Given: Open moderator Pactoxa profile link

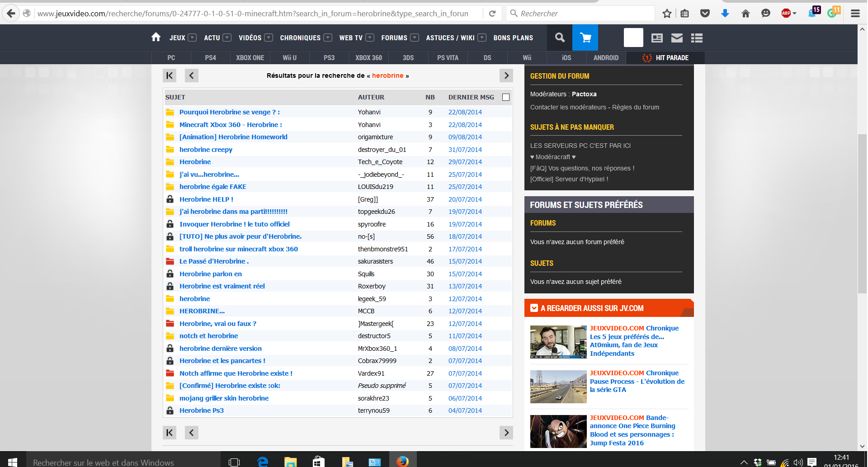Looking at the screenshot, I should 584,94.
